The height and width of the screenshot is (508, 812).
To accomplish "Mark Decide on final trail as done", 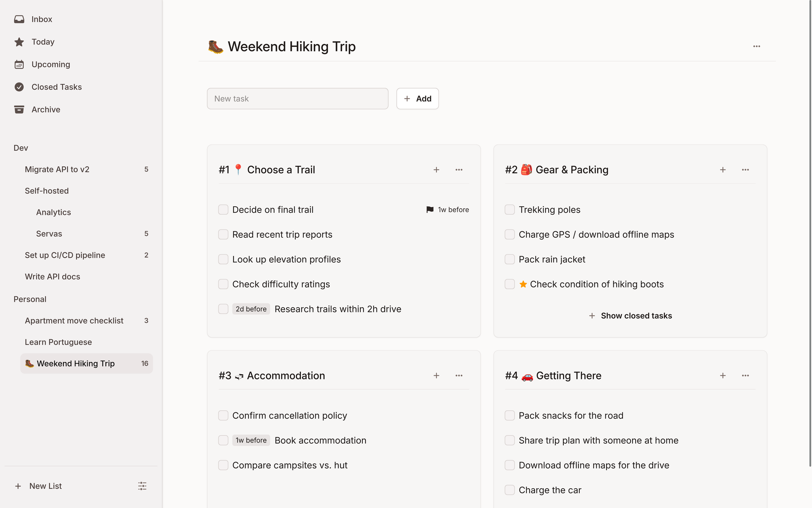I will click(x=223, y=210).
